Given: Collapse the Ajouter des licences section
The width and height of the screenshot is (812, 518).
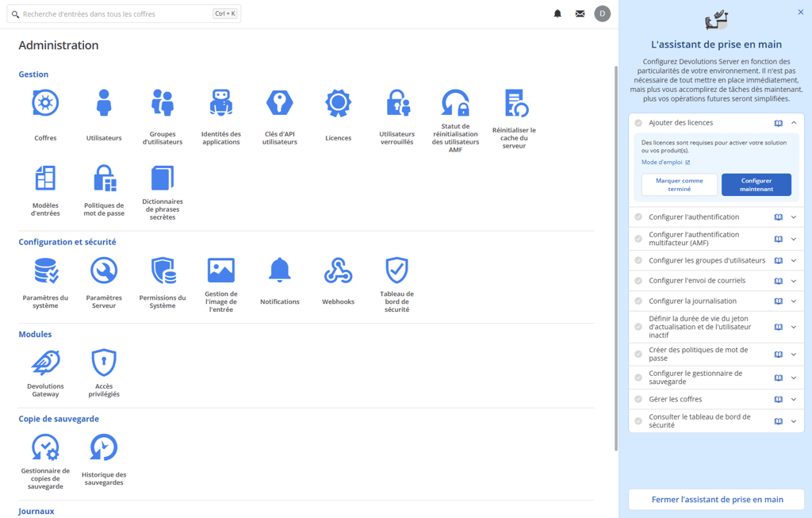Looking at the screenshot, I should pyautogui.click(x=794, y=123).
